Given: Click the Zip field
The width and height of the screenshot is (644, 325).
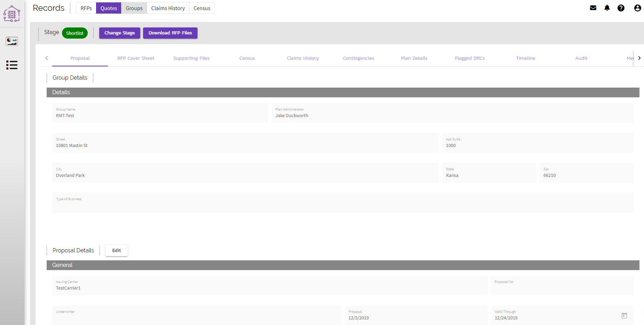Looking at the screenshot, I should click(x=587, y=172).
